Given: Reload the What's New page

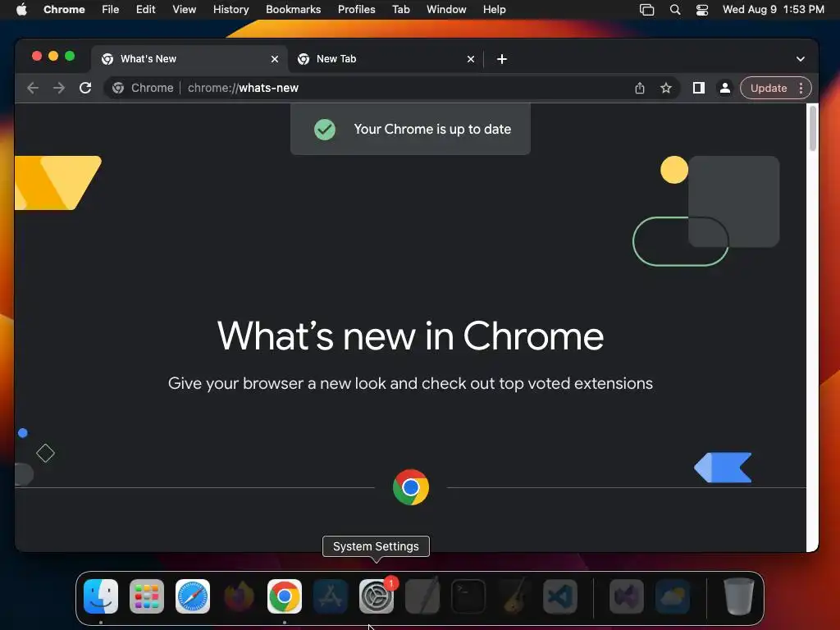Looking at the screenshot, I should (x=85, y=88).
